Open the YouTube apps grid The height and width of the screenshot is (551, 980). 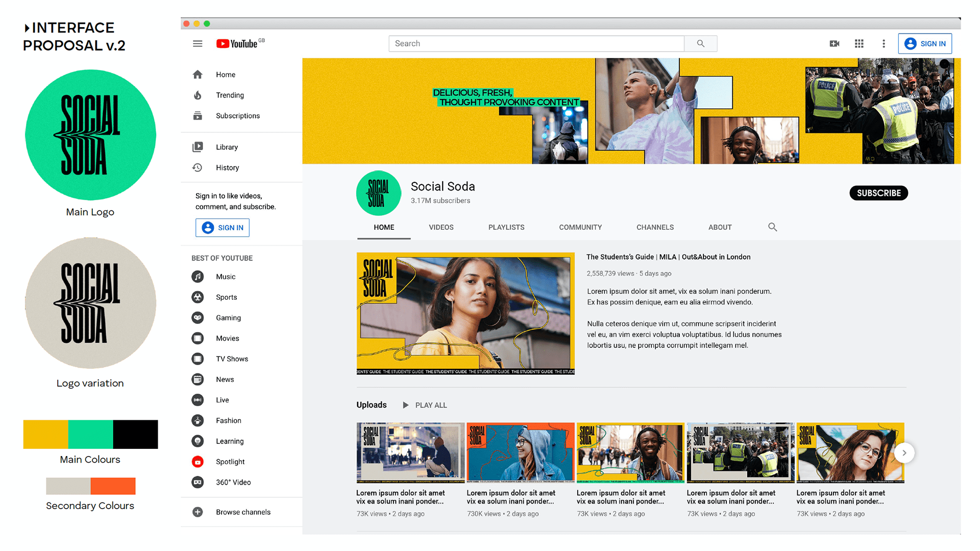pos(859,44)
